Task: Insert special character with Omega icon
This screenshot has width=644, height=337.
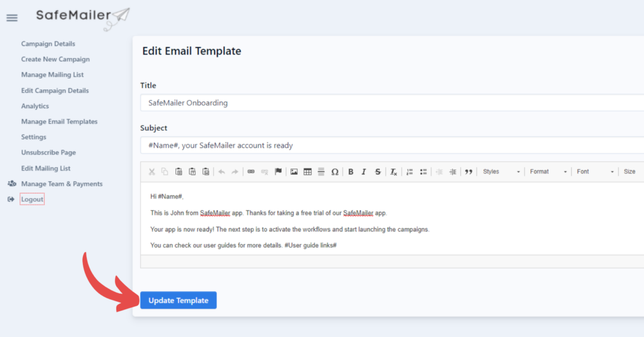Action: tap(335, 172)
